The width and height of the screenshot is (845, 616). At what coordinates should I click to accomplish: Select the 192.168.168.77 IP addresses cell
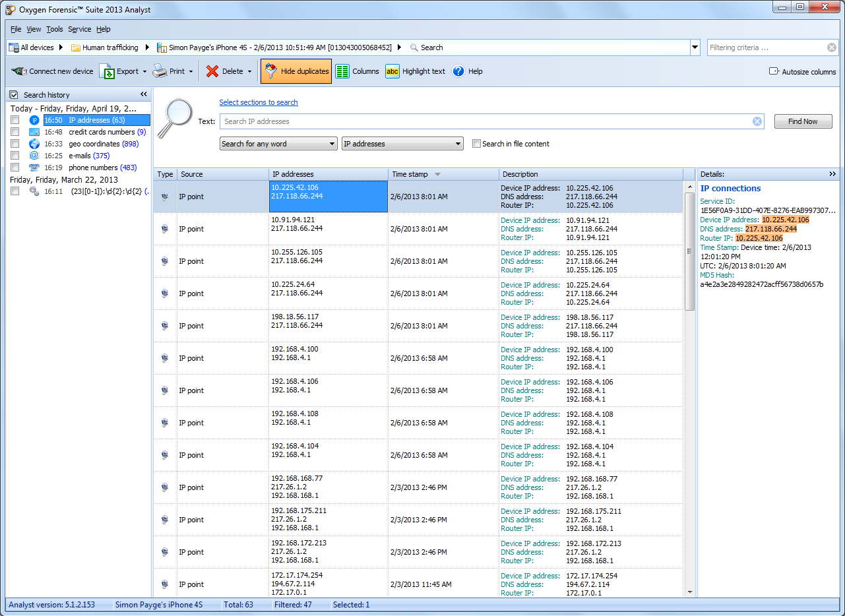329,487
